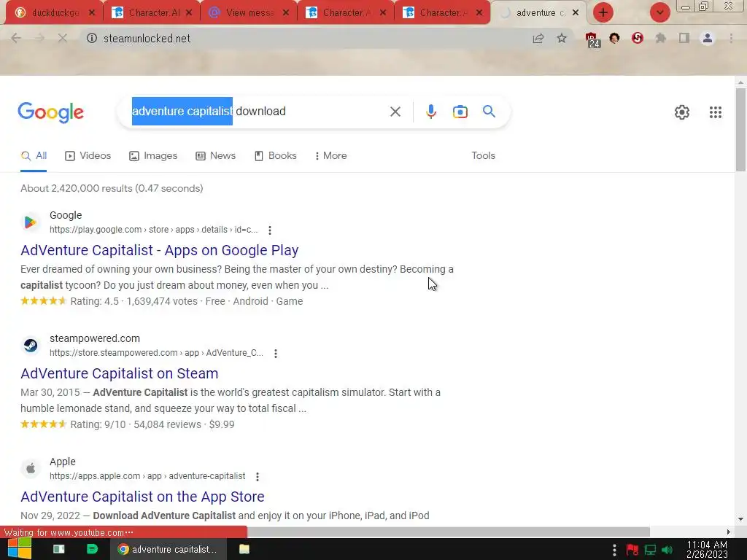Open the user profile icon
The image size is (747, 560).
(708, 38)
